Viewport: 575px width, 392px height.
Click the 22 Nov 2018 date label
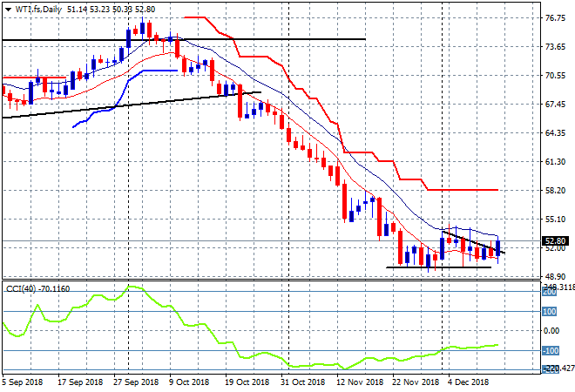416,382
